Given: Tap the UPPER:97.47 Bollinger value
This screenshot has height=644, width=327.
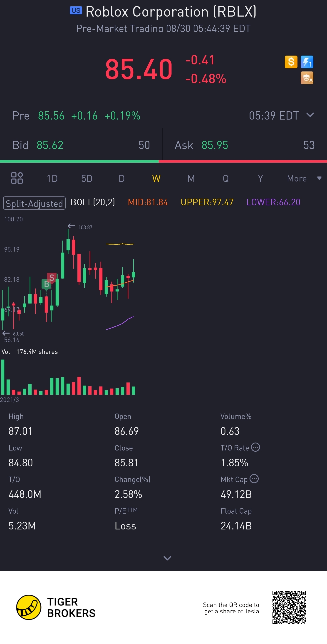Looking at the screenshot, I should 207,202.
